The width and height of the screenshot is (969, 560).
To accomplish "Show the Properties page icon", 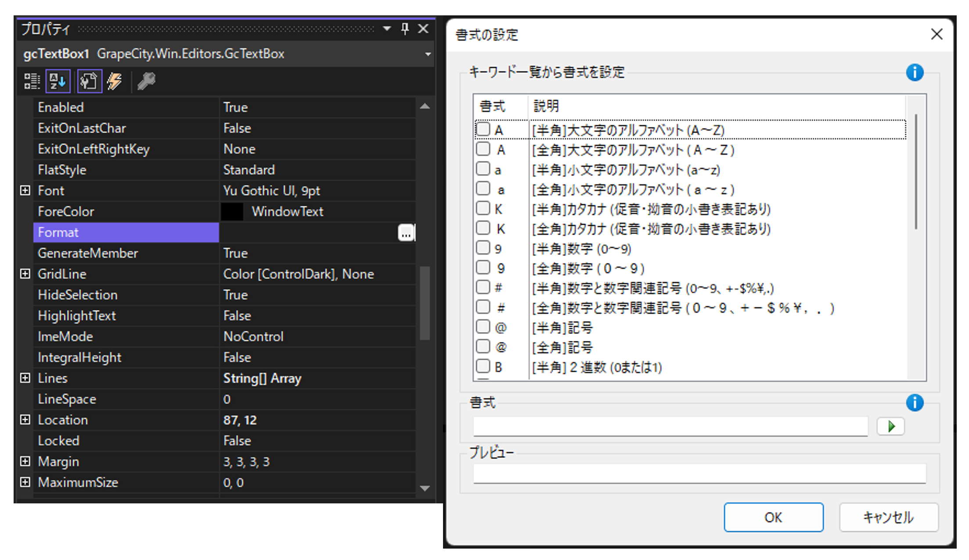I will 90,81.
